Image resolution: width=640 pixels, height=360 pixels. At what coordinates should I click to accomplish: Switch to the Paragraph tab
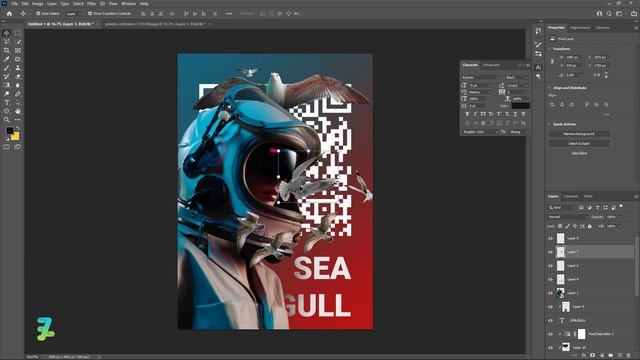coord(491,65)
